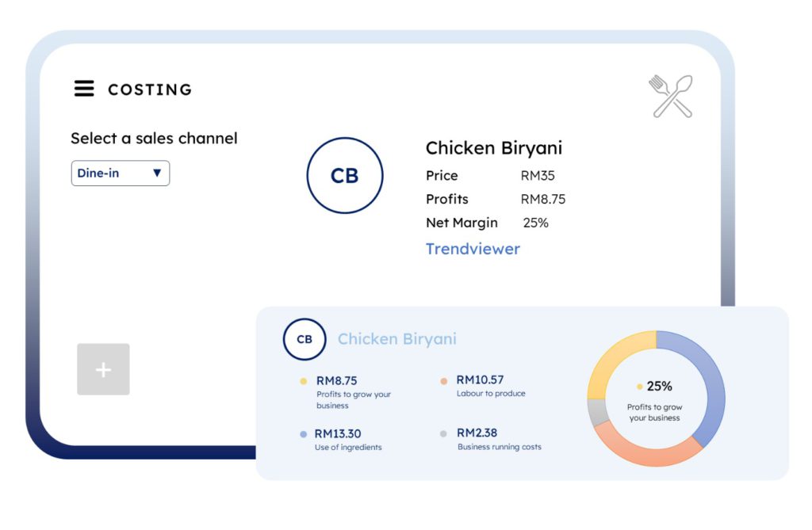Click the blue dot beside RM13.30
Viewport: 812px width, 530px height.
pos(303,434)
